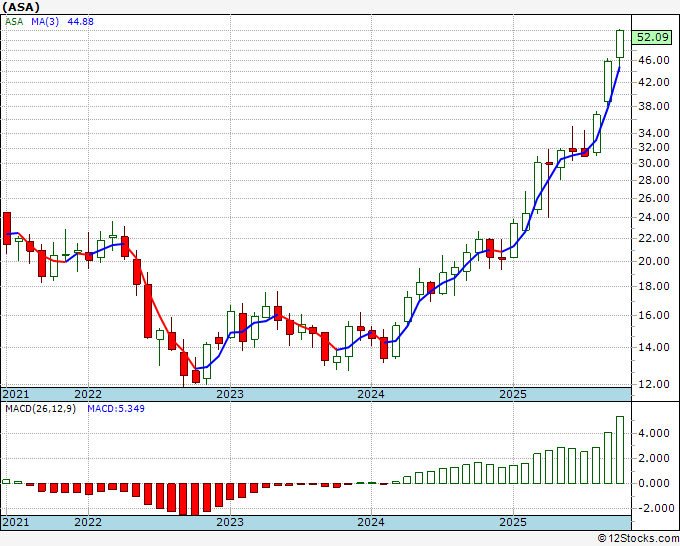The height and width of the screenshot is (546, 680).
Task: Click the 42.00 price axis label
Action: 654,82
